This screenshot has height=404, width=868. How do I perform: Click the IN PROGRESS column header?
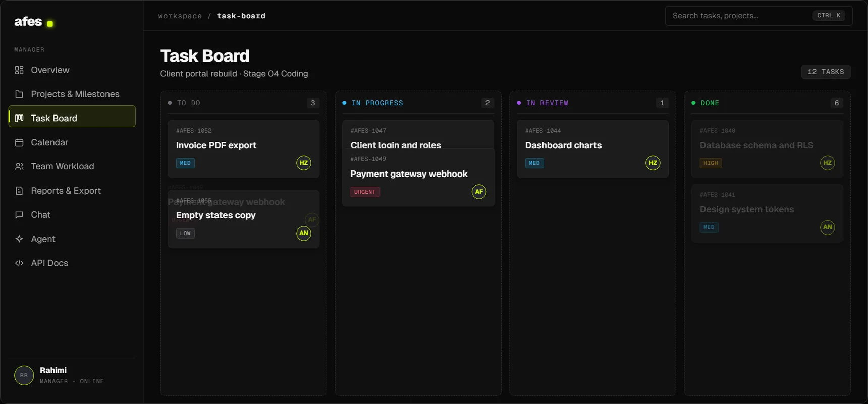pyautogui.click(x=418, y=103)
